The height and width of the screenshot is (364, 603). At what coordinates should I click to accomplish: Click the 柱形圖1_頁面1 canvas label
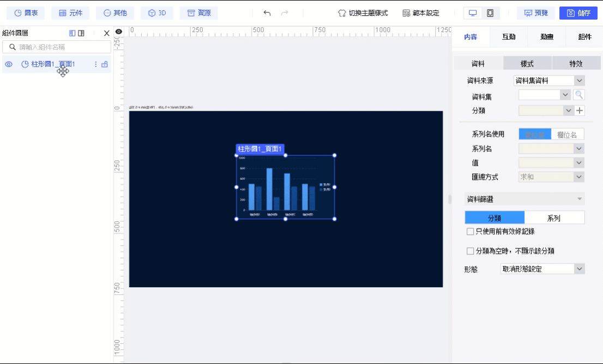pyautogui.click(x=260, y=149)
